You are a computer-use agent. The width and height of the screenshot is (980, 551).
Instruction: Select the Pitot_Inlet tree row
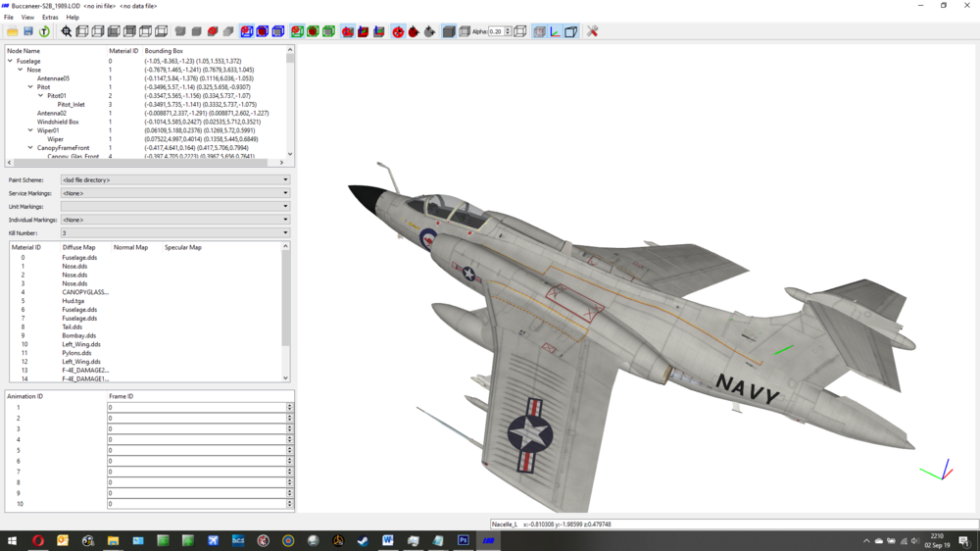(72, 105)
